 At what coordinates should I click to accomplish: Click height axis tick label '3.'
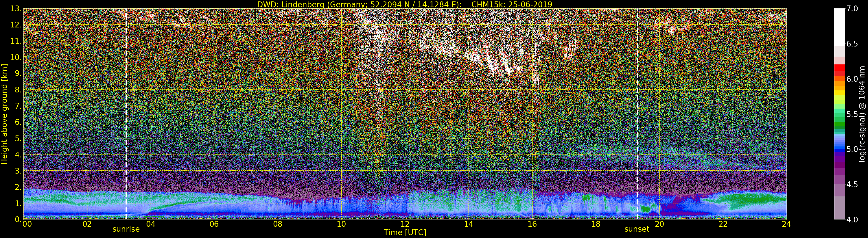pyautogui.click(x=18, y=171)
